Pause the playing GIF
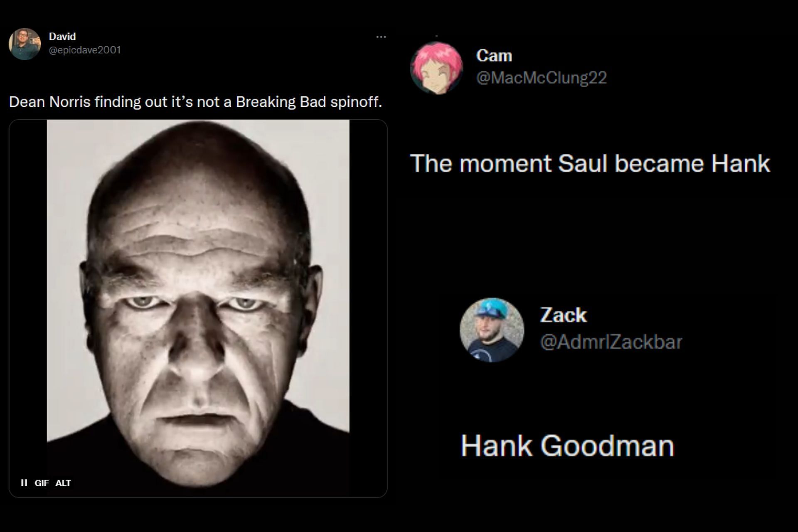Viewport: 798px width, 532px height. coord(24,483)
